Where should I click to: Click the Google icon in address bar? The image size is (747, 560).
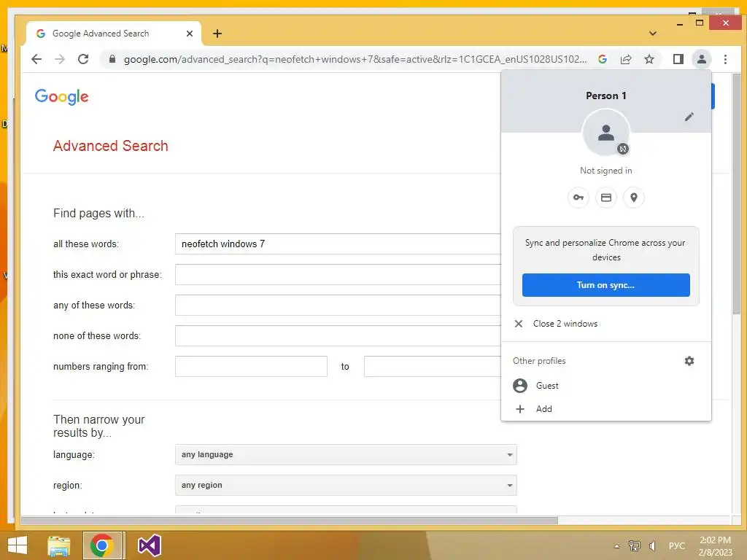pyautogui.click(x=603, y=59)
